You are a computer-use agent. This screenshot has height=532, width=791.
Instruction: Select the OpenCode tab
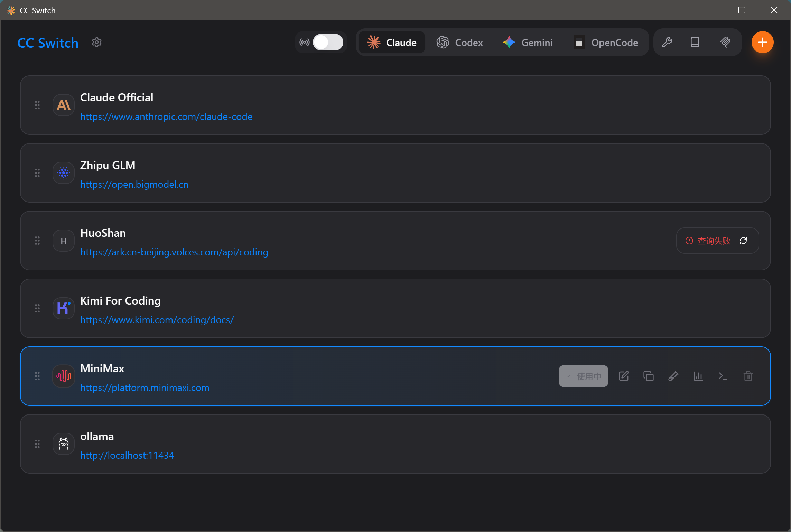tap(606, 42)
